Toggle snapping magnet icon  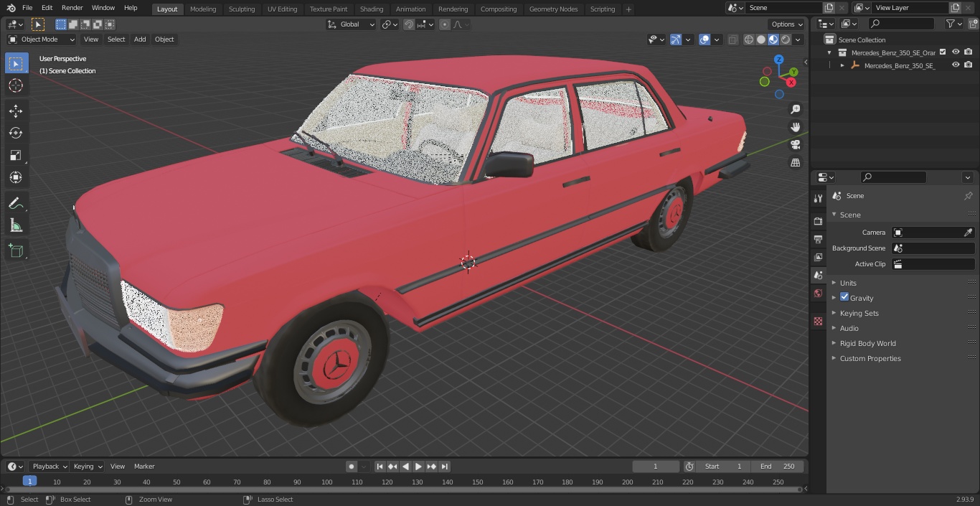[x=409, y=24]
